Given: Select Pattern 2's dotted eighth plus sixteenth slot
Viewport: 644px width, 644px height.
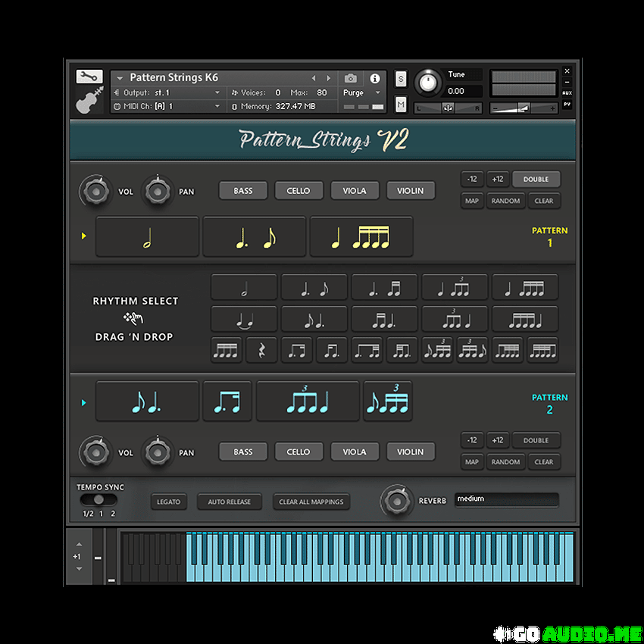Looking at the screenshot, I should [x=227, y=402].
